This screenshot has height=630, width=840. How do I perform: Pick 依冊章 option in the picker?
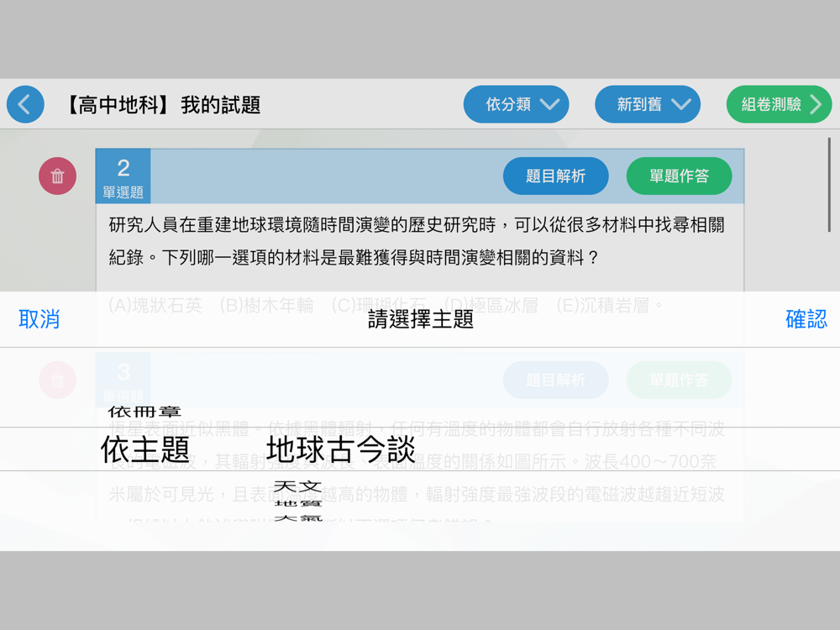(x=145, y=412)
